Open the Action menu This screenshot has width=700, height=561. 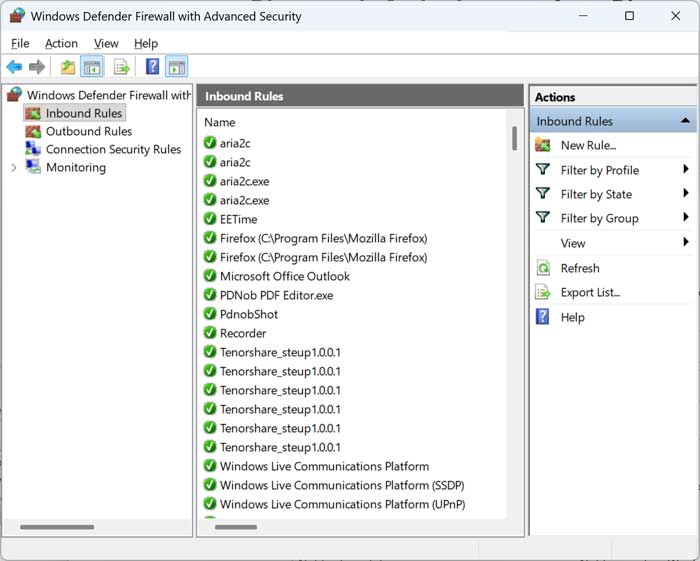point(61,43)
